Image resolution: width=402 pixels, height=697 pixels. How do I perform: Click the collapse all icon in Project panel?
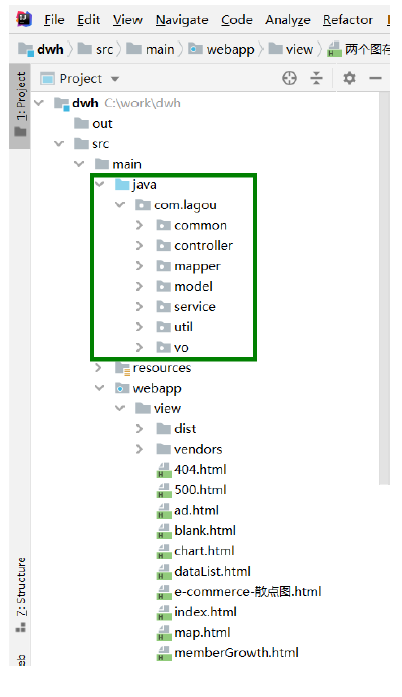click(316, 78)
